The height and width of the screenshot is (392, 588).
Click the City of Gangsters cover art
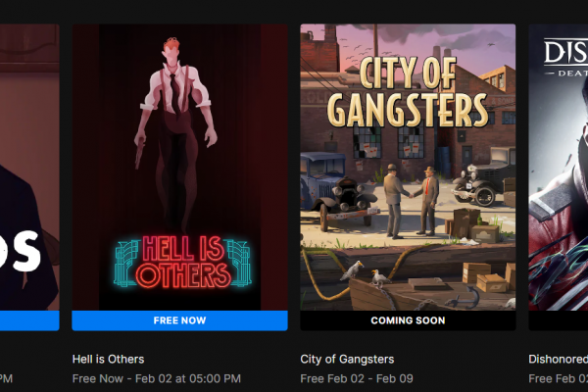pyautogui.click(x=408, y=168)
